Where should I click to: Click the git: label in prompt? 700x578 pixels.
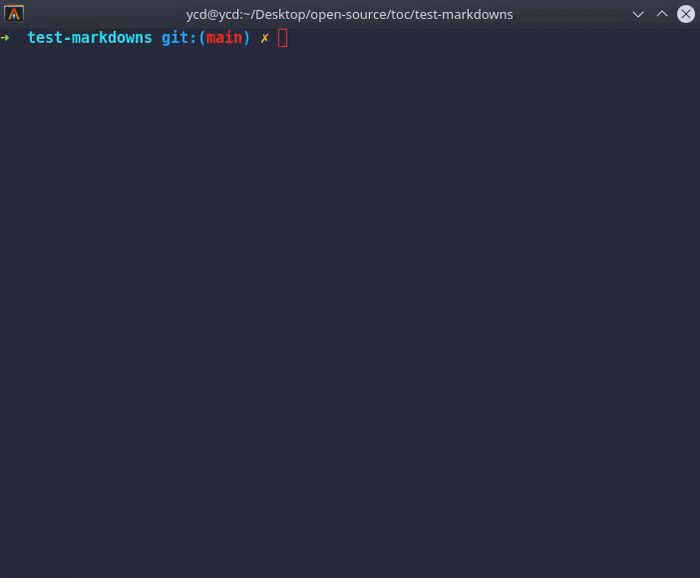click(x=179, y=38)
